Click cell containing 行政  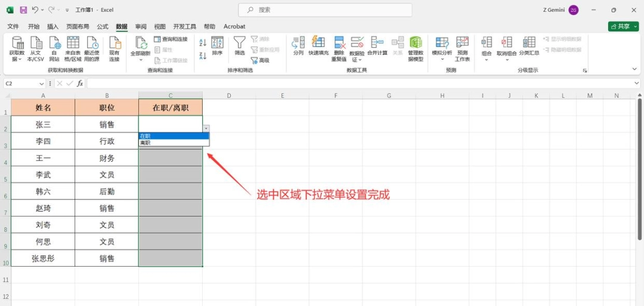pyautogui.click(x=107, y=141)
